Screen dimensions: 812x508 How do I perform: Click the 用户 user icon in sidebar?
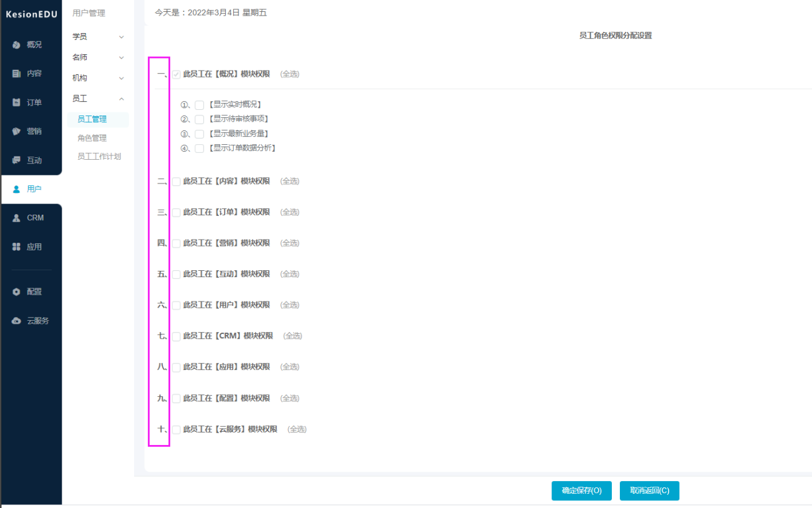pos(16,189)
